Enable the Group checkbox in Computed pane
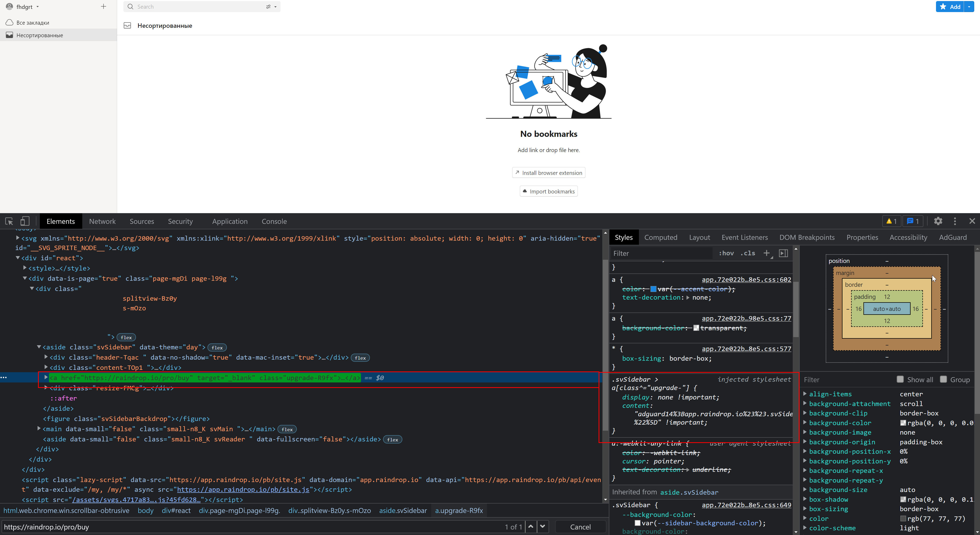 [944, 379]
